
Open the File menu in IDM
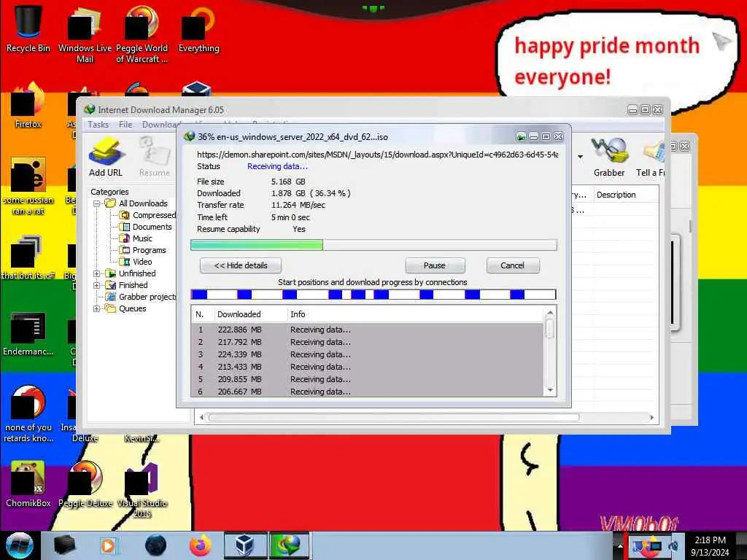coord(125,125)
